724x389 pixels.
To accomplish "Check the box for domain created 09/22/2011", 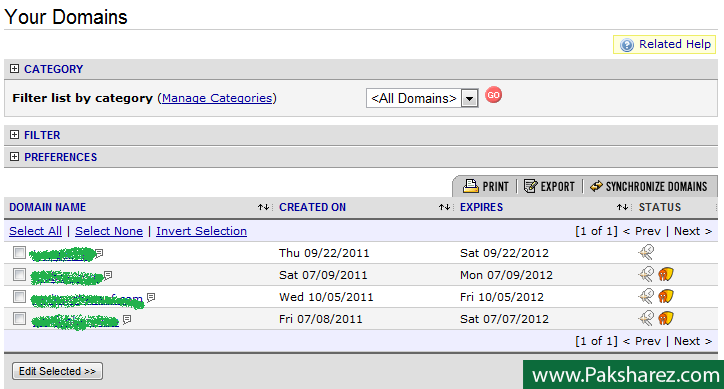I will click(19, 253).
